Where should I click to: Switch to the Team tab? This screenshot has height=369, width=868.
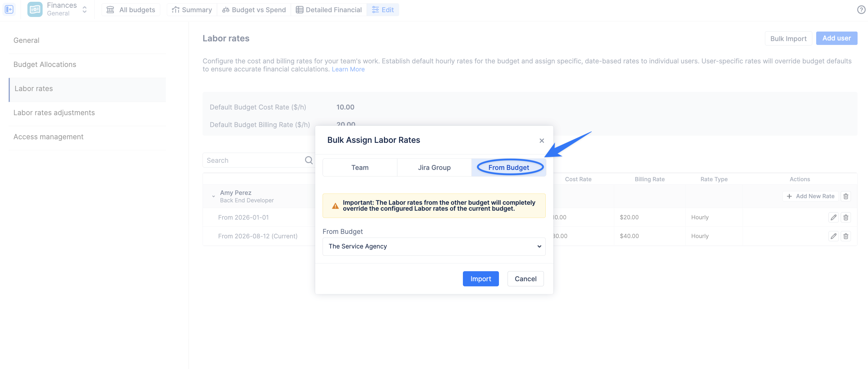click(x=360, y=168)
